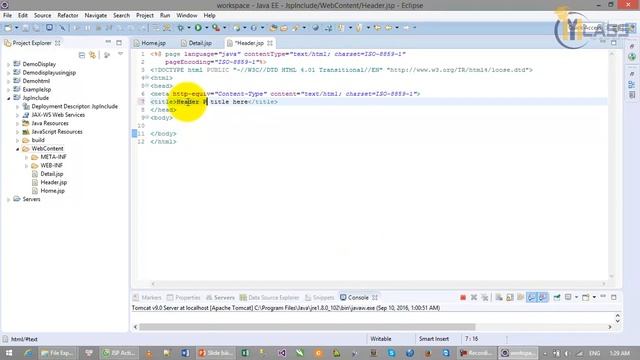The image size is (640, 360).
Task: Click the Clear Console icon
Action: [x=499, y=297]
